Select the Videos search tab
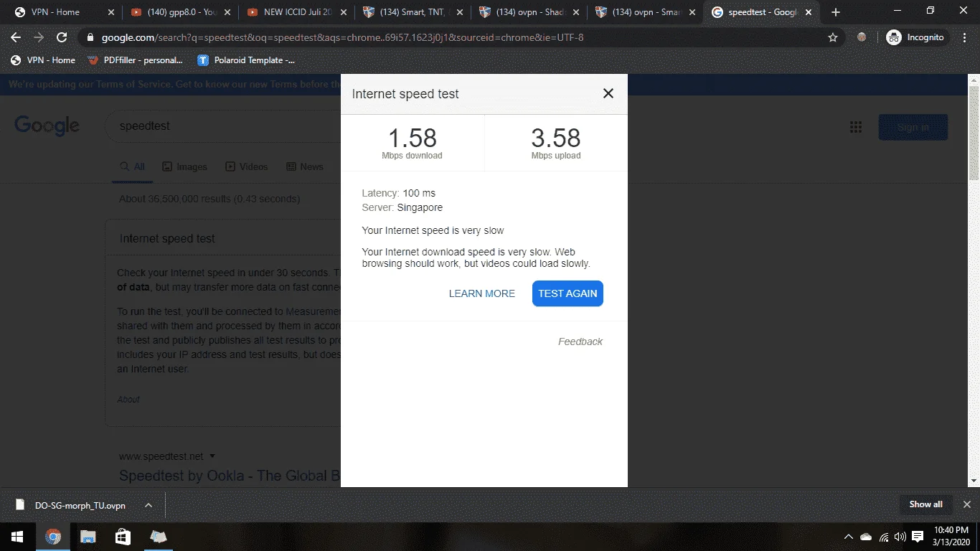Screen dimensions: 980x551 click(x=247, y=166)
